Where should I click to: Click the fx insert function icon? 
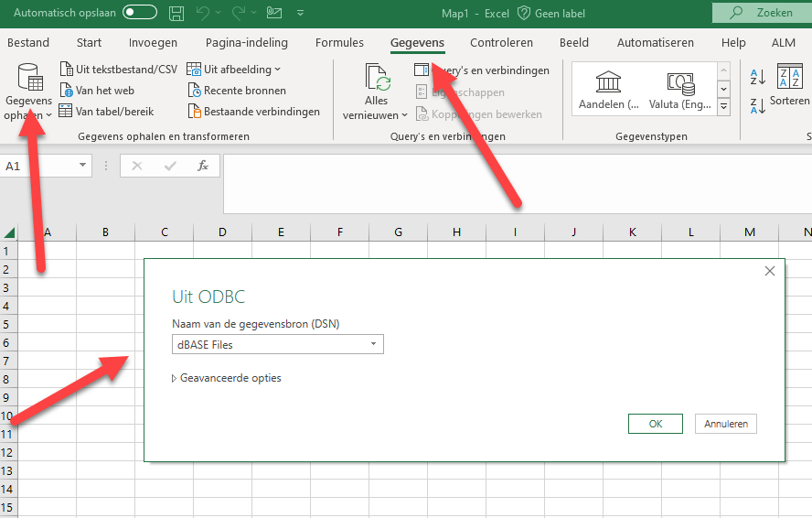pos(202,166)
